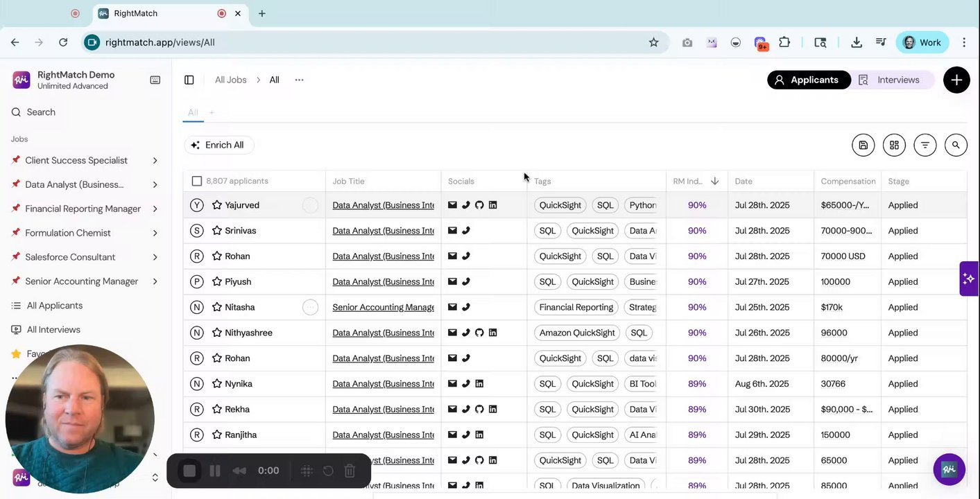Click the Enrich All button
The height and width of the screenshot is (499, 980).
click(x=218, y=145)
